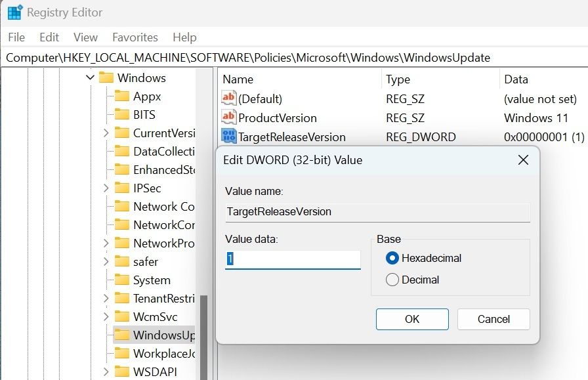Open the File menu
The width and height of the screenshot is (588, 380).
(16, 37)
